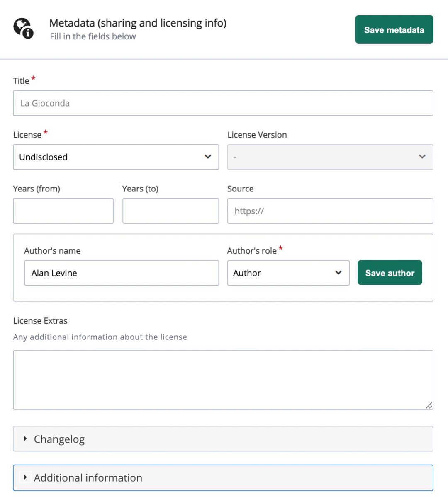
Task: Focus the Title input field
Action: click(x=223, y=103)
